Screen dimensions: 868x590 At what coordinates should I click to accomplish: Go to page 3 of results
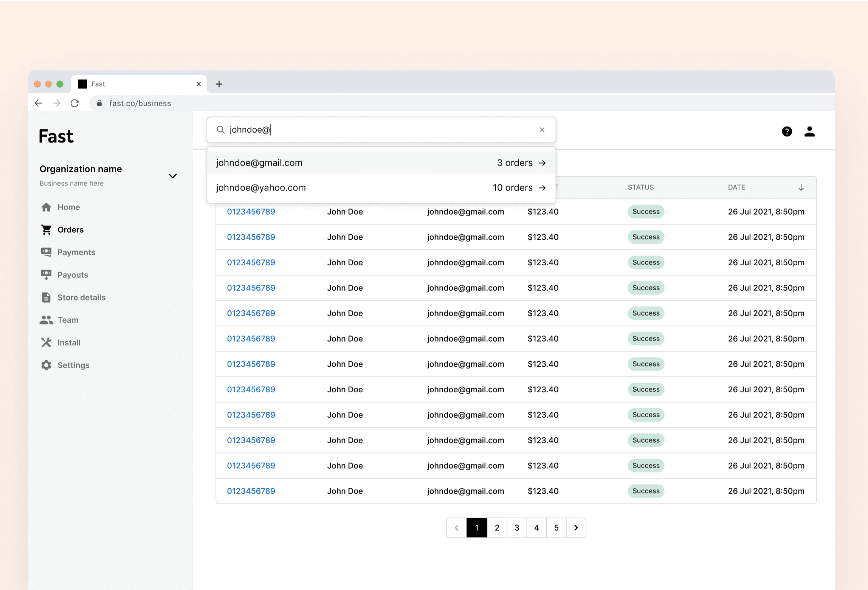tap(516, 528)
